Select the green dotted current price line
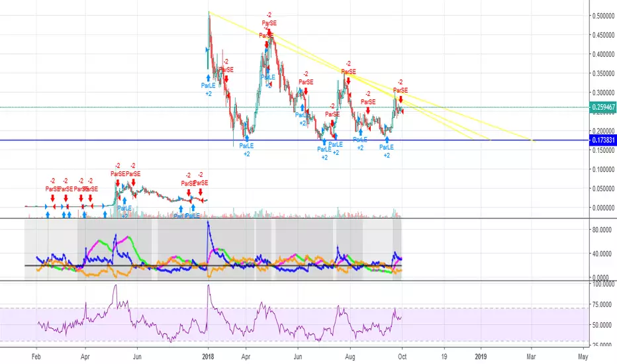Viewport: 617px width, 364px height. point(295,107)
